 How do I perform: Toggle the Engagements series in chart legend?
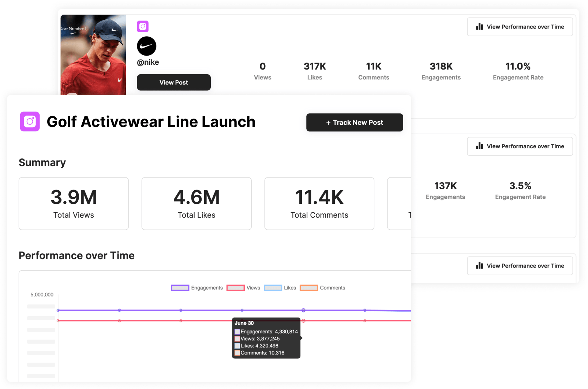[197, 288]
